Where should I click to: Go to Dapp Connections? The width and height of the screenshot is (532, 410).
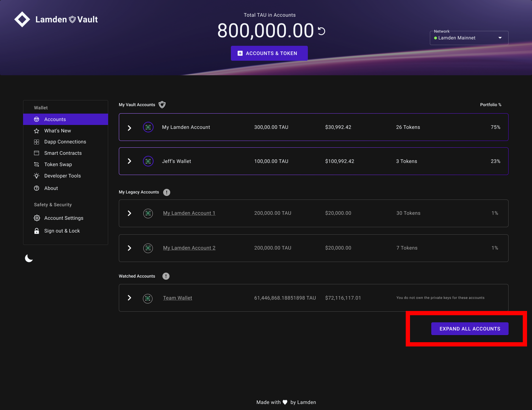click(66, 142)
